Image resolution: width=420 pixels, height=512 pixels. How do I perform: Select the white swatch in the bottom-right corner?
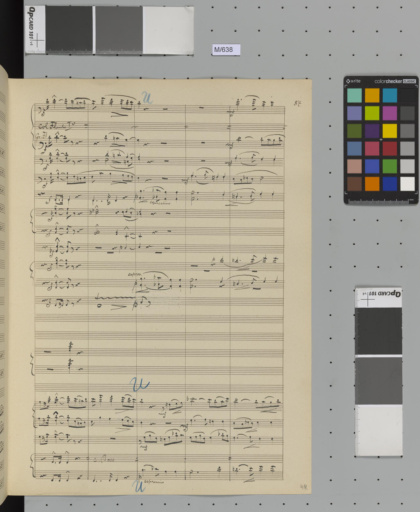point(408,184)
